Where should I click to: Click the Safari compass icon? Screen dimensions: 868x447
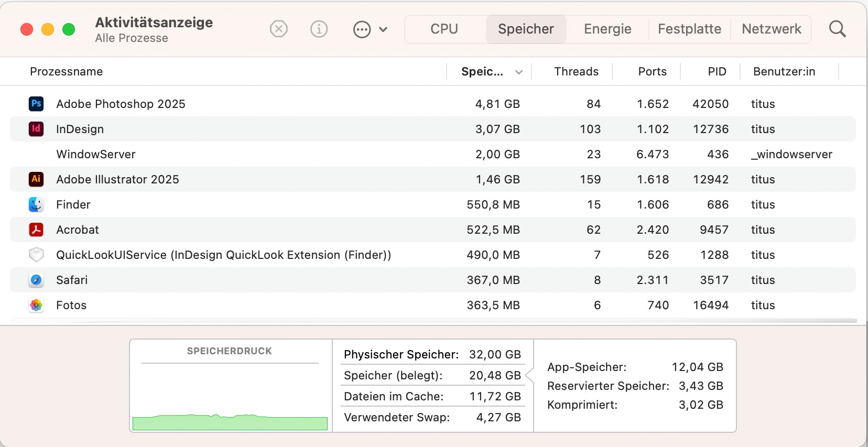click(36, 280)
